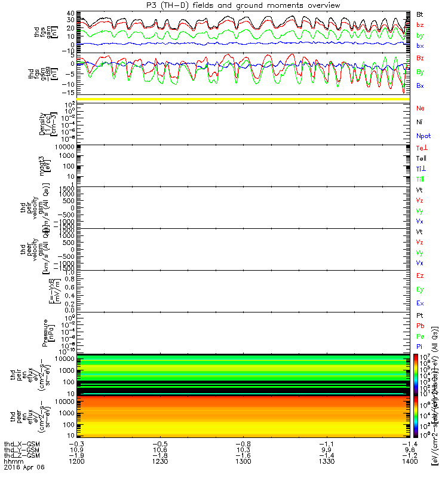The width and height of the screenshot is (448, 478).
Task: Click the upper ion eflux color scale bar
Action: [416, 375]
